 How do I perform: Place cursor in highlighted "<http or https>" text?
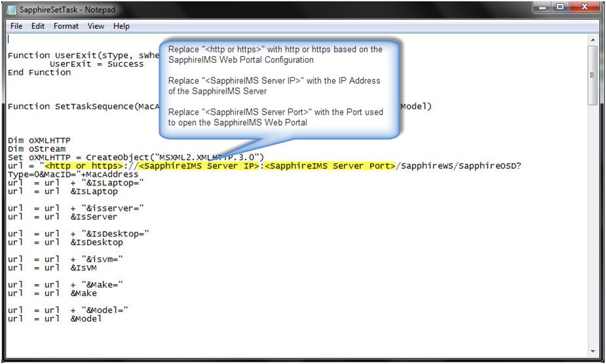click(83, 166)
